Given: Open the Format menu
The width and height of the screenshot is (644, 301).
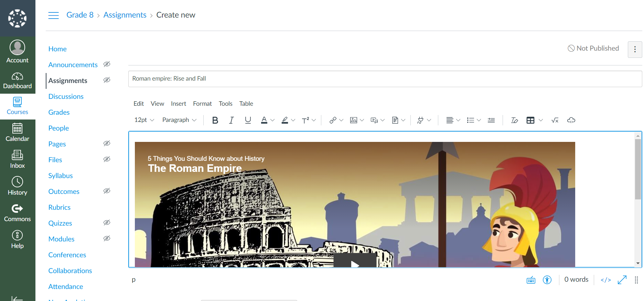Looking at the screenshot, I should 202,104.
